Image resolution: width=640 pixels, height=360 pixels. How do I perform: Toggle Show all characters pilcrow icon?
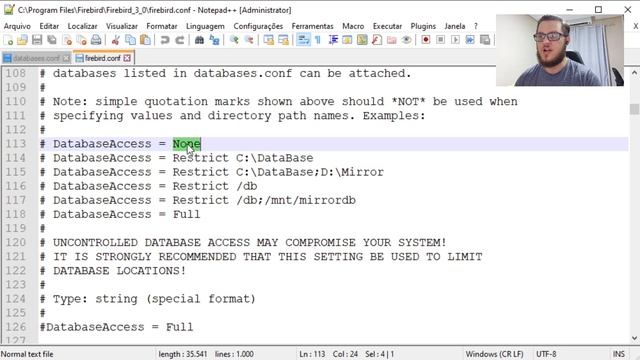(x=318, y=40)
